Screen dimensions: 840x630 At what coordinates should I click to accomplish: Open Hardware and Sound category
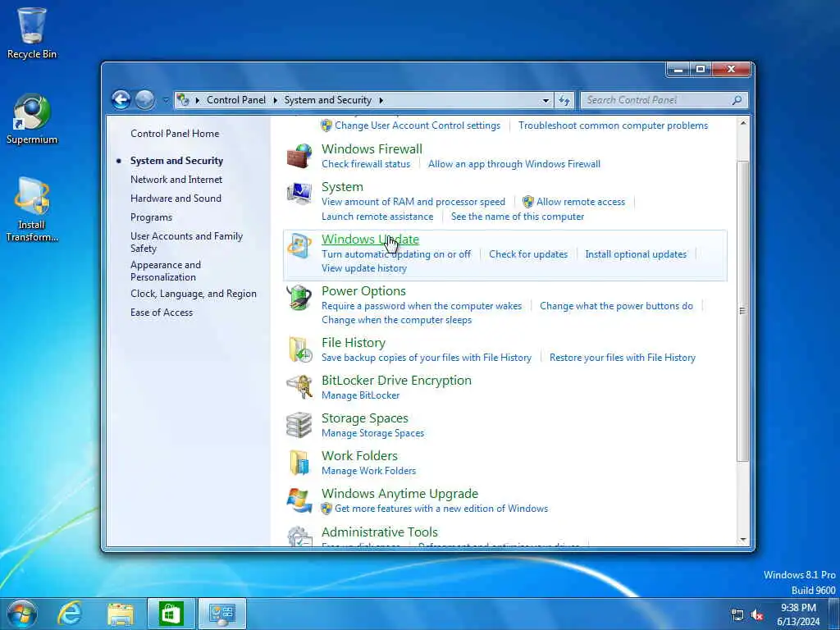click(x=176, y=199)
